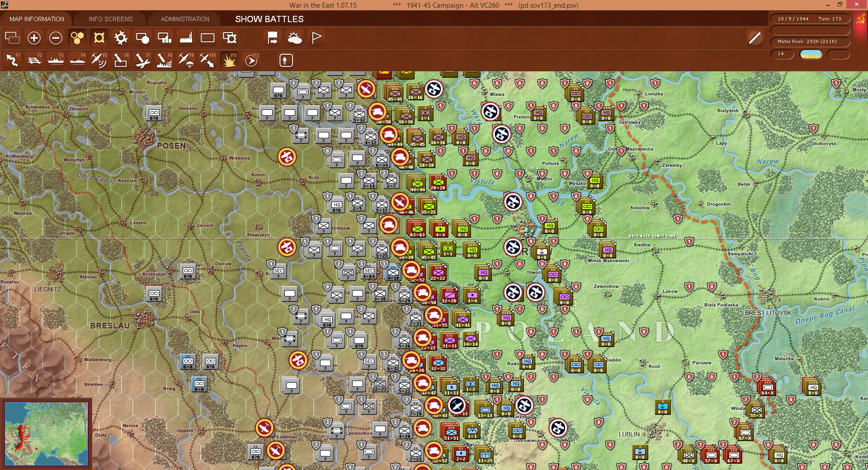Click the Liegnitz map label
The image size is (868, 470).
(x=47, y=289)
